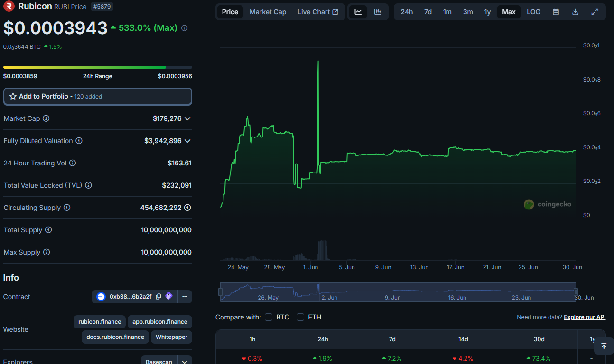614x364 pixels.
Task: Expand the chart to fullscreen
Action: pyautogui.click(x=595, y=12)
